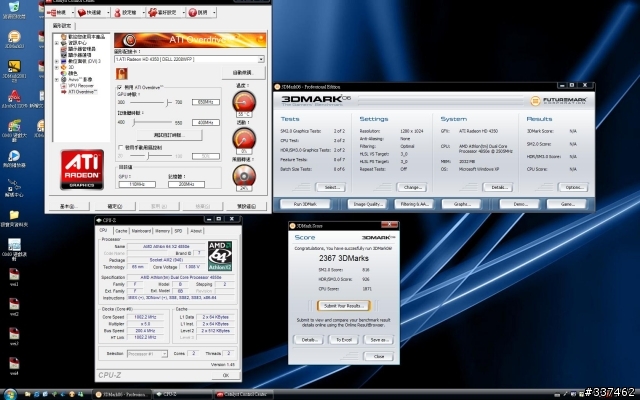The height and width of the screenshot is (400, 640).
Task: Click Submit Your Results button
Action: coord(343,306)
